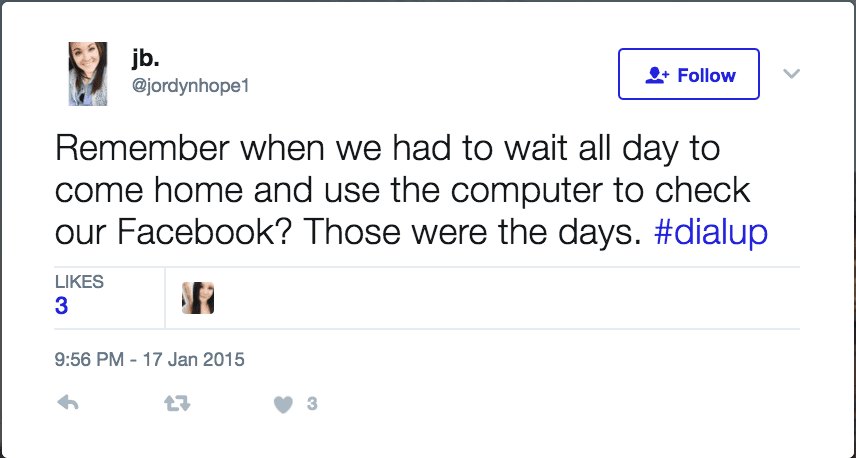Like the tweet with the heart icon
Screen dimensions: 856x458
[283, 405]
